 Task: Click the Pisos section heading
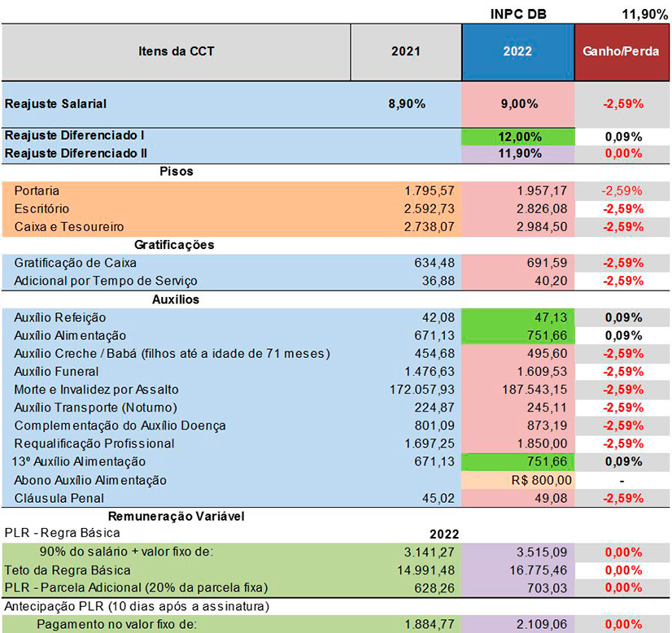pyautogui.click(x=177, y=172)
